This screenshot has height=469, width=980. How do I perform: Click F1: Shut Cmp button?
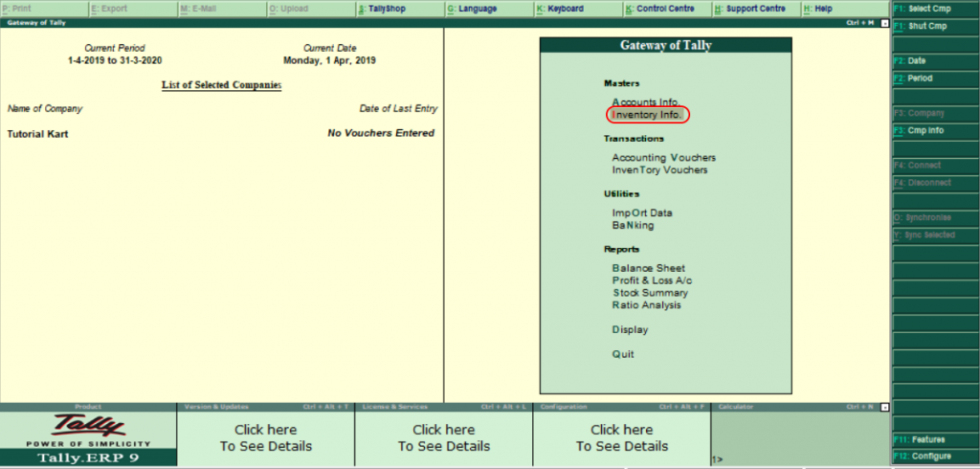pos(935,26)
